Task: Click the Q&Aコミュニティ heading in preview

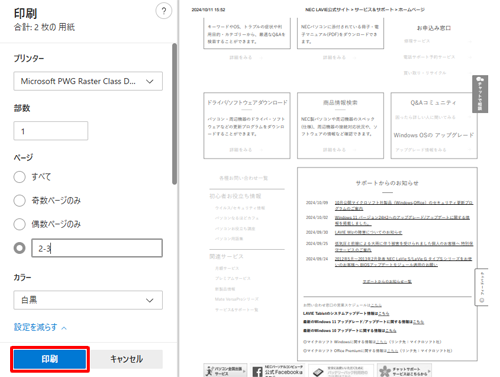Action: click(433, 103)
